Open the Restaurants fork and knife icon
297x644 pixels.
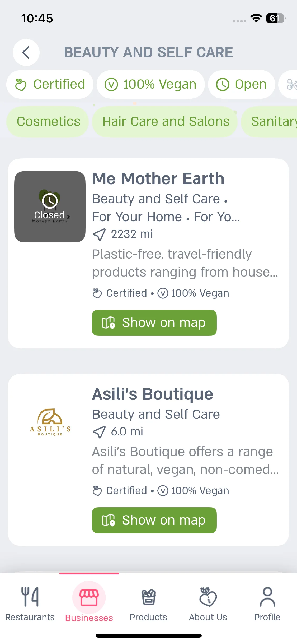point(30,597)
